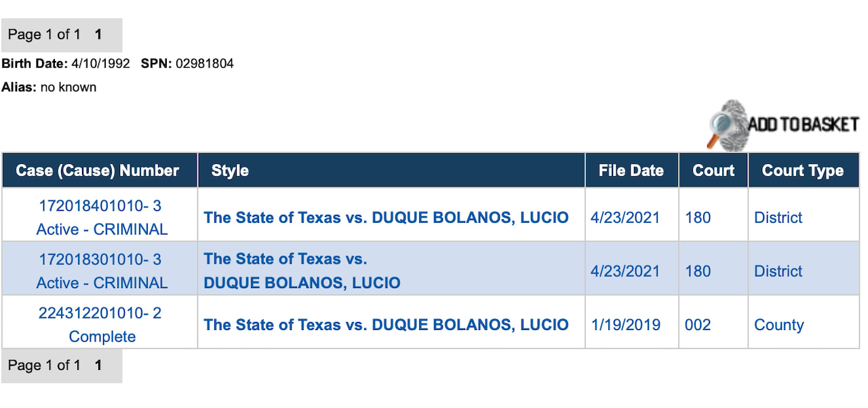Click the File Date column header
868x408 pixels.
coord(631,171)
